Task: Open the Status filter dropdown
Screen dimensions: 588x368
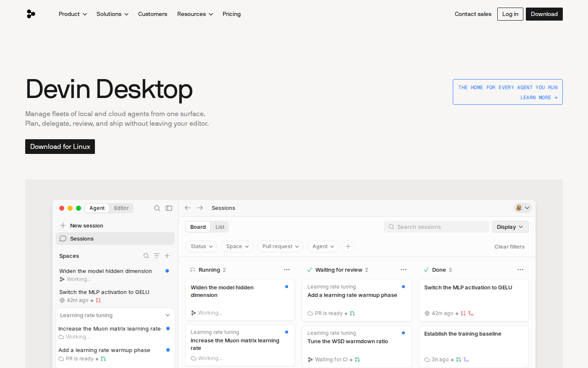Action: pyautogui.click(x=201, y=246)
